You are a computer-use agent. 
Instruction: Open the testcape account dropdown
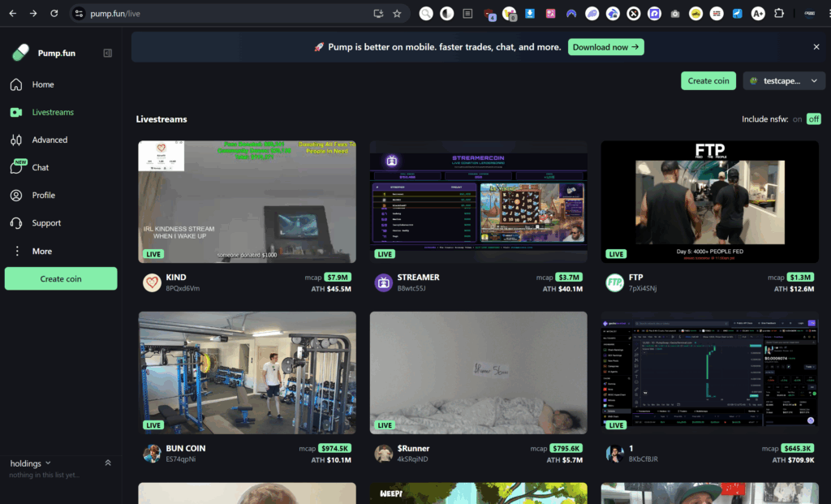tap(784, 80)
